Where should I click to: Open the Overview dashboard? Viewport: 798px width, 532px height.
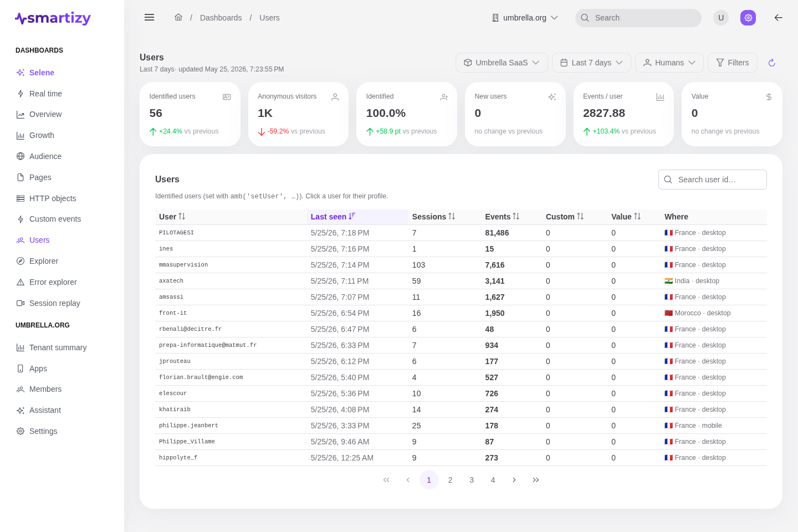click(x=62, y=114)
